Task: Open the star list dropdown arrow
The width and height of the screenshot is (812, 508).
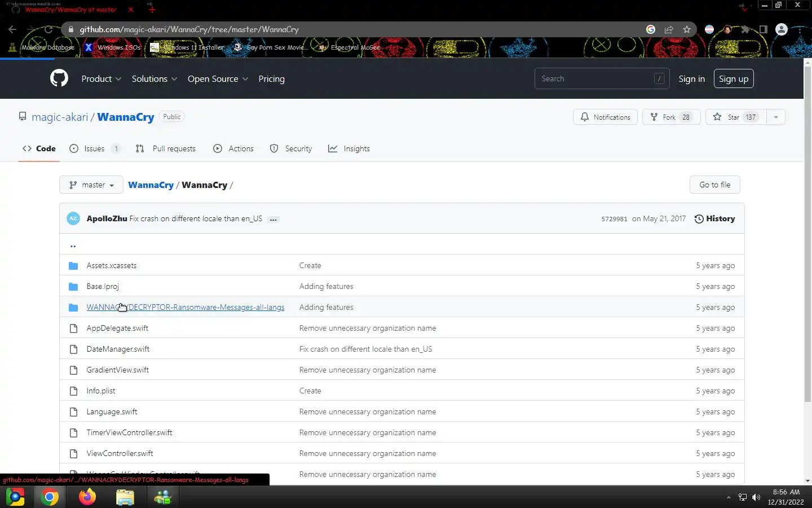Action: point(776,117)
